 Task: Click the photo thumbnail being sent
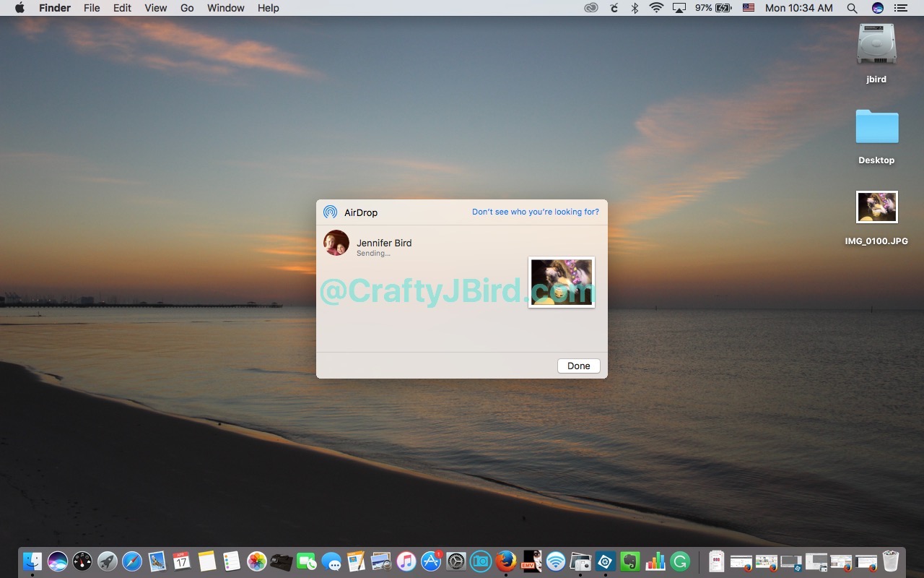pyautogui.click(x=562, y=282)
